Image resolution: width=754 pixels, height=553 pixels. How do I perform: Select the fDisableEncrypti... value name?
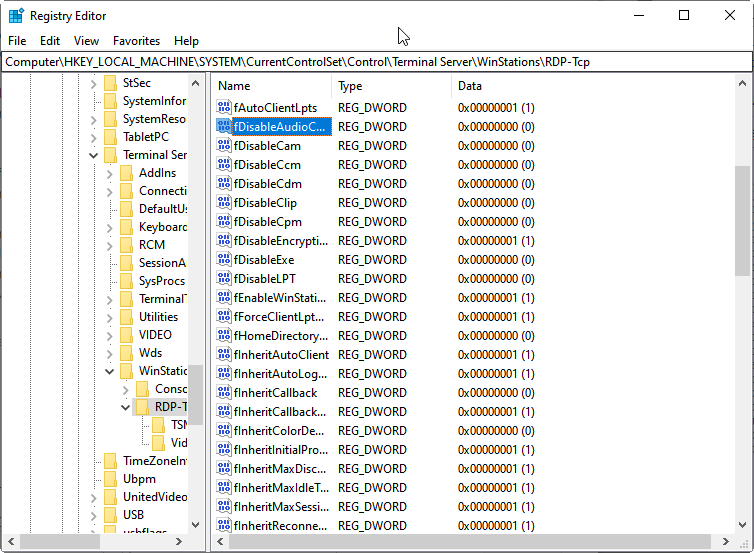point(281,240)
